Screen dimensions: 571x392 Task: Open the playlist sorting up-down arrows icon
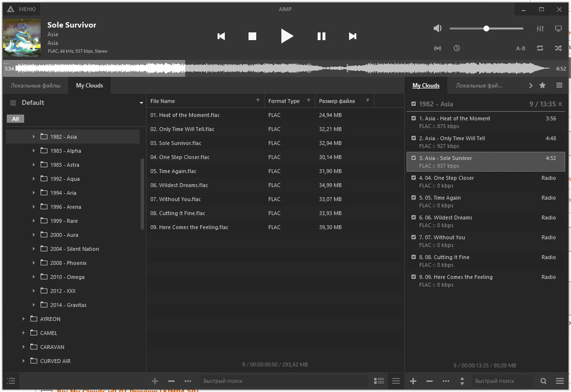[462, 381]
